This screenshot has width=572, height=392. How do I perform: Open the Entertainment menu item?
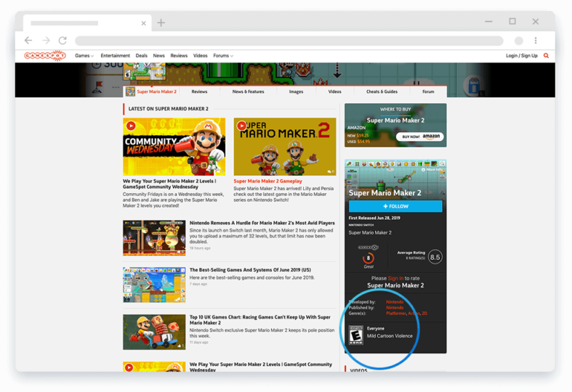point(116,56)
